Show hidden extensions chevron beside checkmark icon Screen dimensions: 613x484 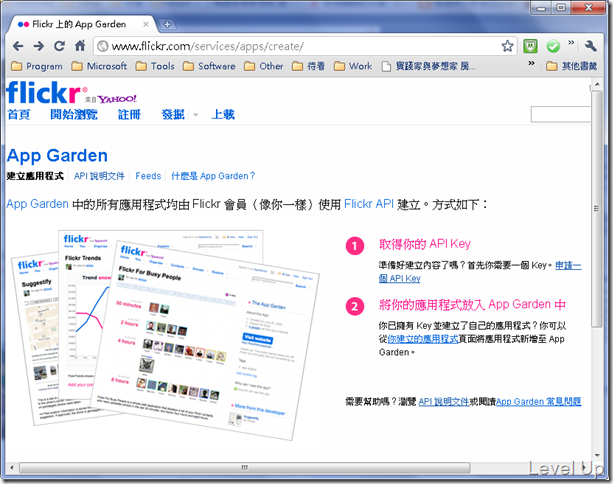(x=571, y=42)
